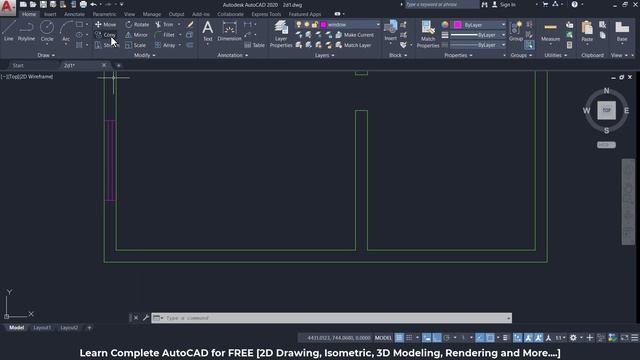Click the Erase pencil icon in Modify
The width and height of the screenshot is (640, 360).
click(190, 24)
